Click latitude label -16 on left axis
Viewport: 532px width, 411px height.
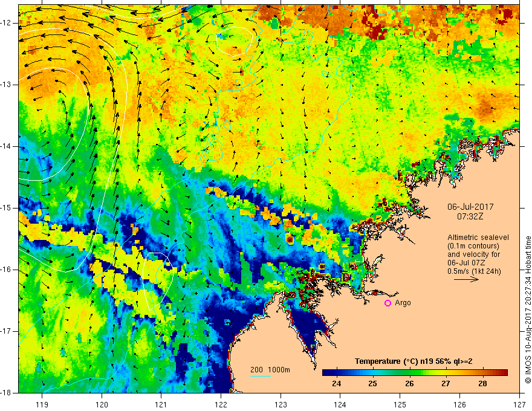point(6,270)
